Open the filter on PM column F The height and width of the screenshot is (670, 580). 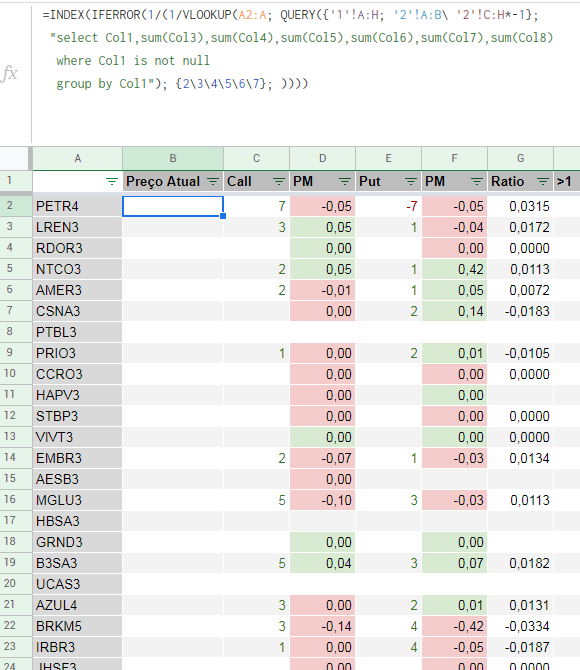(x=477, y=182)
